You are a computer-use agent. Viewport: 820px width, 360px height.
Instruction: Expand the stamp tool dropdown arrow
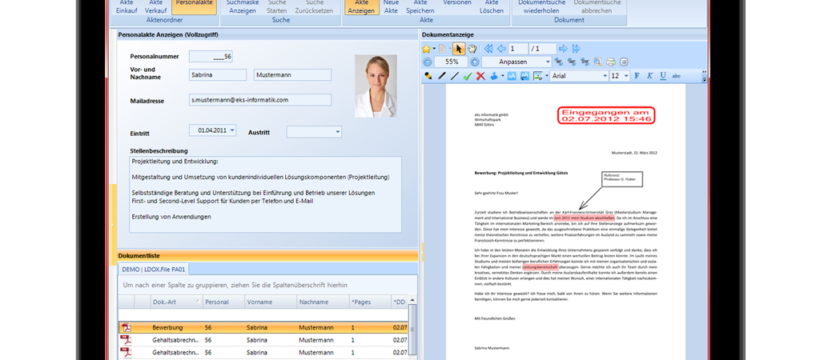pyautogui.click(x=503, y=76)
